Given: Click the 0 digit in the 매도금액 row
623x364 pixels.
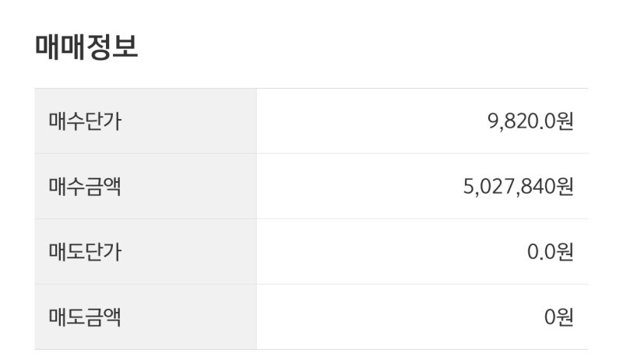Looking at the screenshot, I should click(550, 317).
